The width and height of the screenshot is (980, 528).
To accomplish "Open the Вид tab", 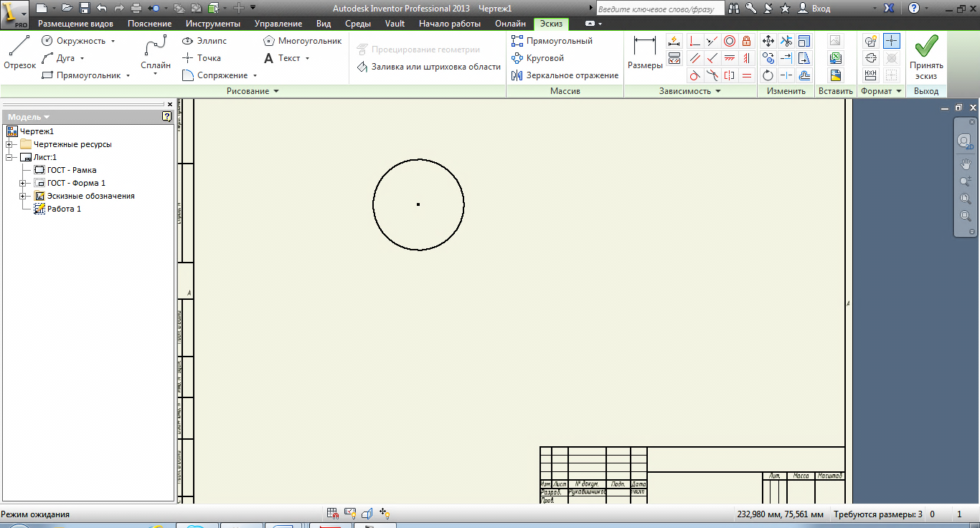I will pyautogui.click(x=324, y=24).
